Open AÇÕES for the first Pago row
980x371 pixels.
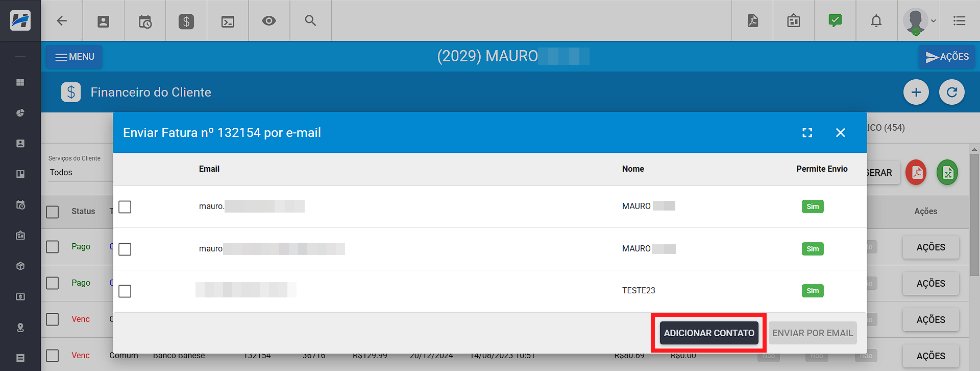click(x=931, y=247)
